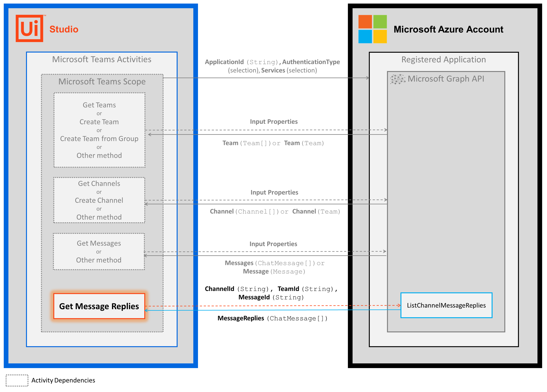
Task: Click the "Message (Message)" output label
Action: pyautogui.click(x=274, y=272)
